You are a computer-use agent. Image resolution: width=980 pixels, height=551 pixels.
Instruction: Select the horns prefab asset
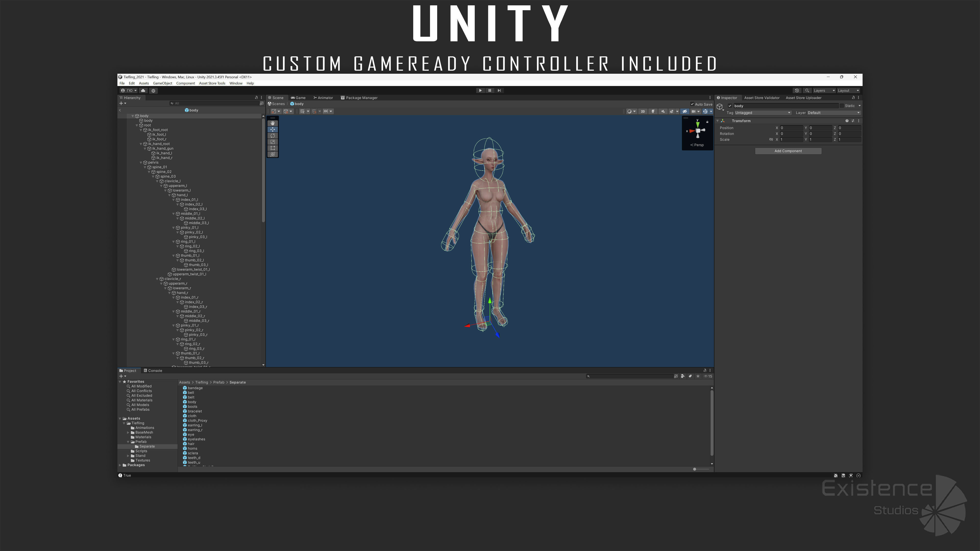pyautogui.click(x=192, y=448)
